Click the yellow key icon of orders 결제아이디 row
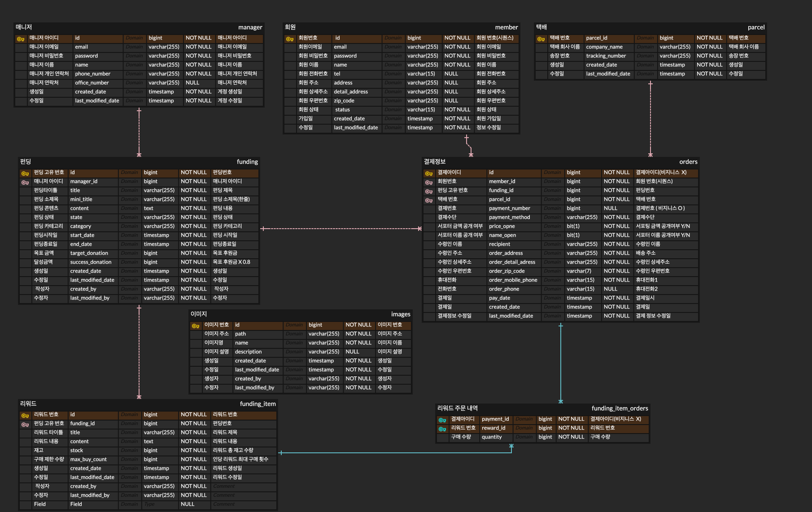Screen dimensions: 812x512 tap(429, 174)
